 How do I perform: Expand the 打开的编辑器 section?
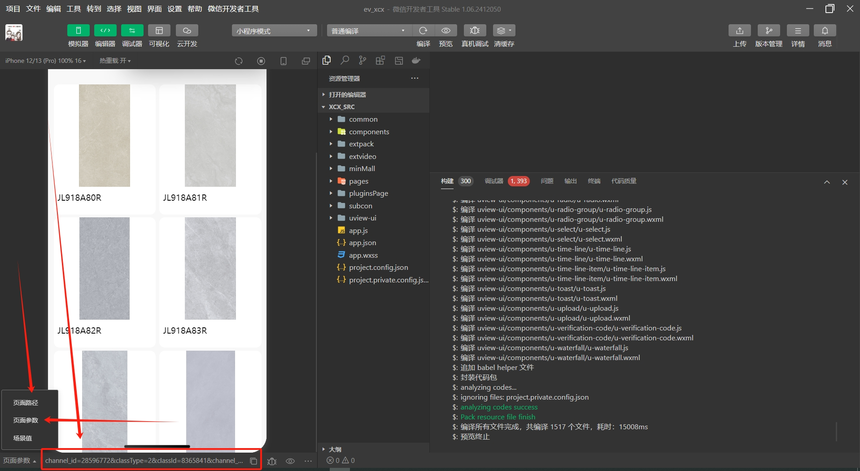(x=374, y=94)
